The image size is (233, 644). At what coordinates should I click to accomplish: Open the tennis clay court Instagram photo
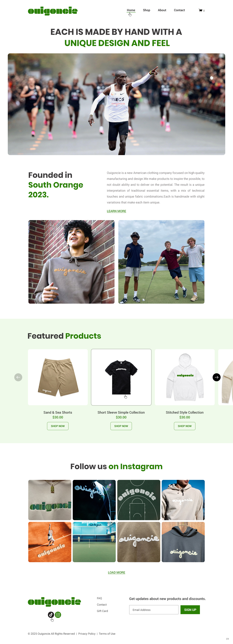[50, 542]
